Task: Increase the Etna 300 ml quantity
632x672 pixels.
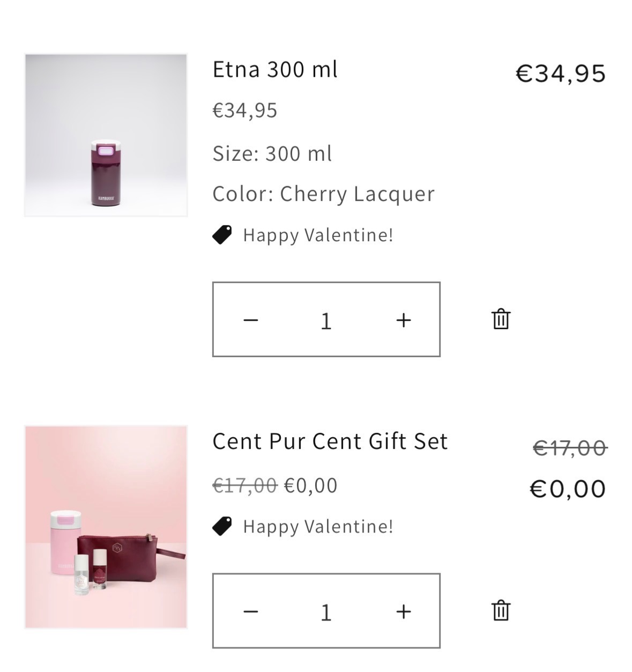Action: [403, 320]
